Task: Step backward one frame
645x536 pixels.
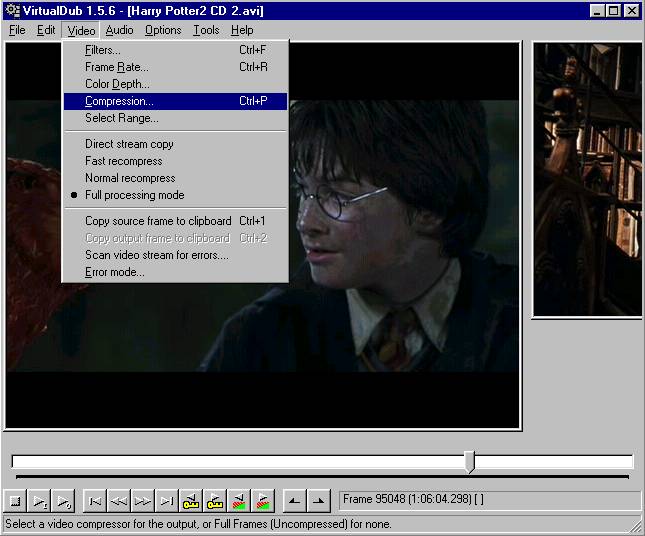Action: click(119, 500)
